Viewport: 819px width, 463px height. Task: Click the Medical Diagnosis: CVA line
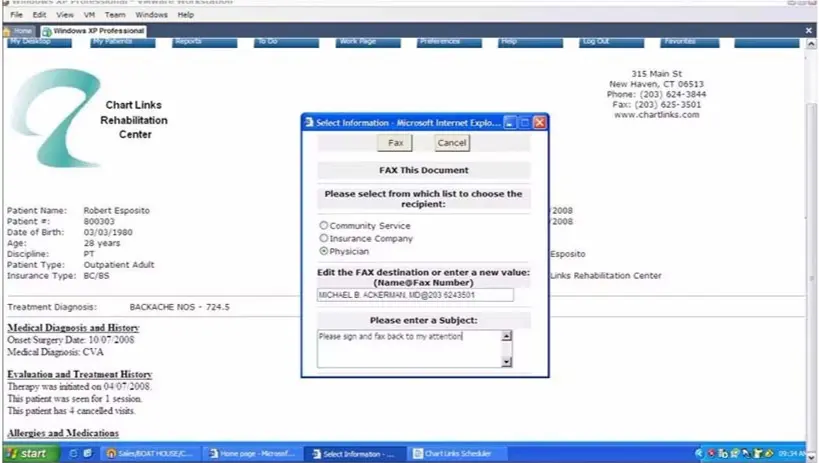55,352
